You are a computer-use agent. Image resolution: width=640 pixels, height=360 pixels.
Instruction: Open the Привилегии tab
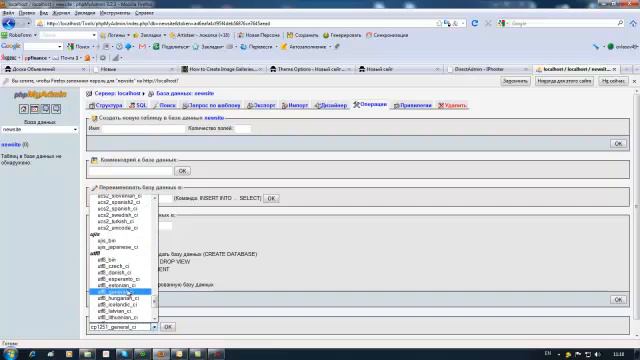point(413,106)
